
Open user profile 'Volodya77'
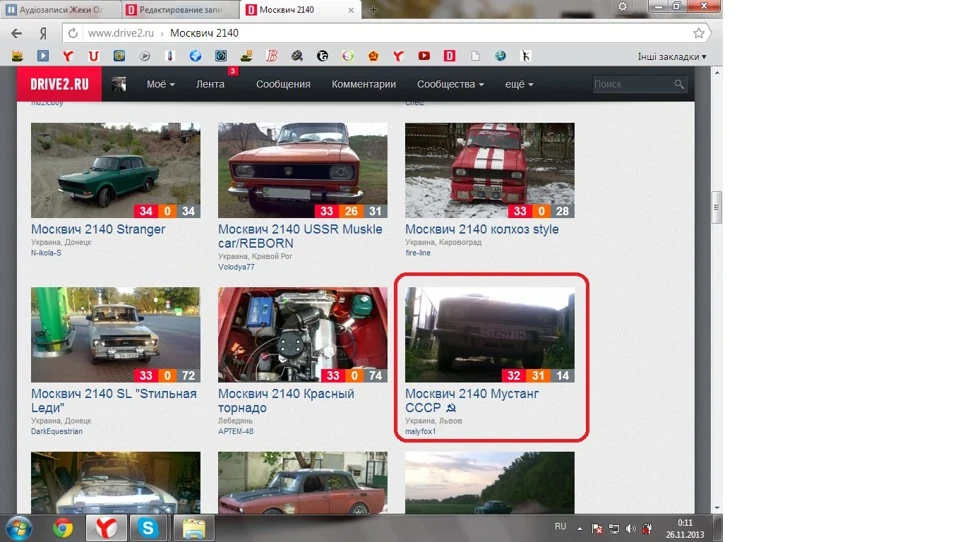pos(236,267)
